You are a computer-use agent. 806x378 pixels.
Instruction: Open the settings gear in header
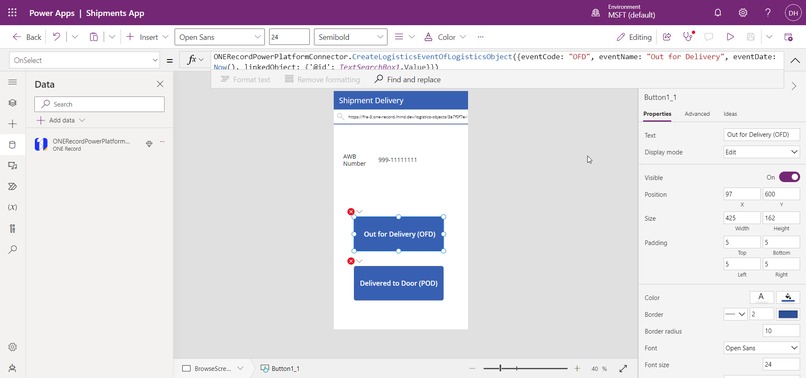coord(743,13)
